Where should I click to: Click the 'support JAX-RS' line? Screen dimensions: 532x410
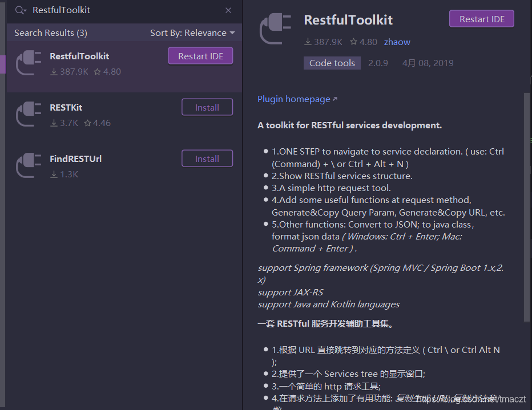(x=291, y=292)
